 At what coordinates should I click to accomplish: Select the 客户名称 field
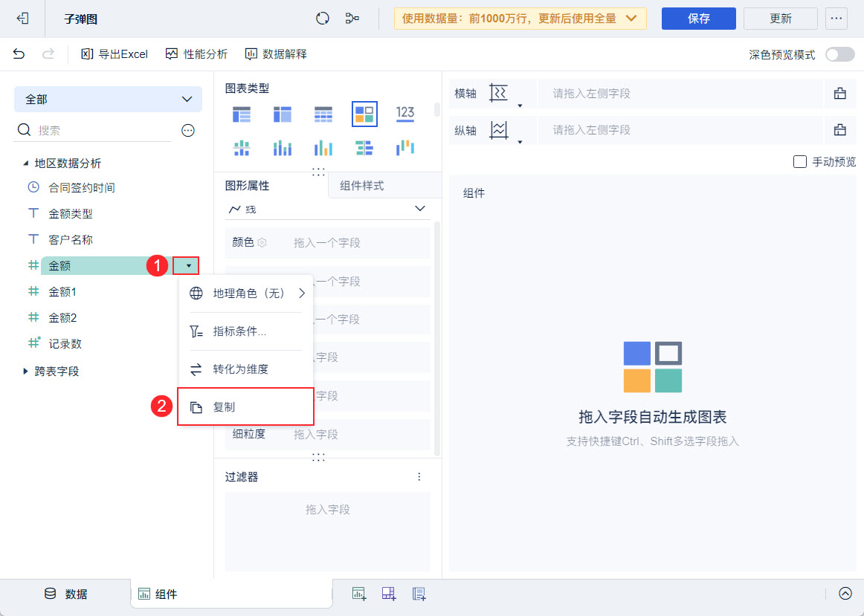71,239
